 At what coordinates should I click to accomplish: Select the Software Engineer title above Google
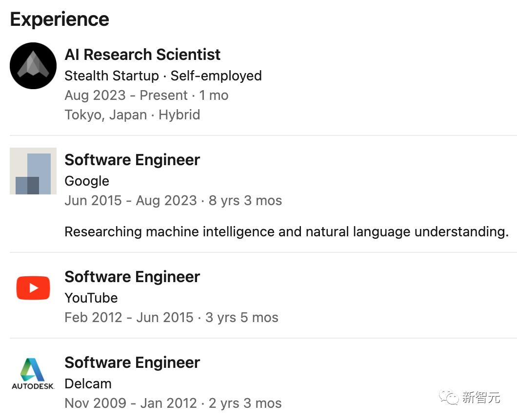[132, 160]
